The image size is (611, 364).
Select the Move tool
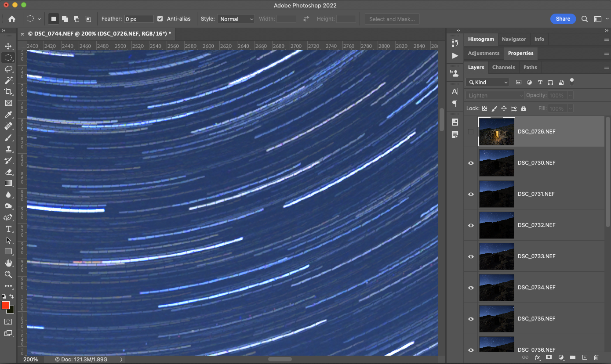tap(9, 46)
